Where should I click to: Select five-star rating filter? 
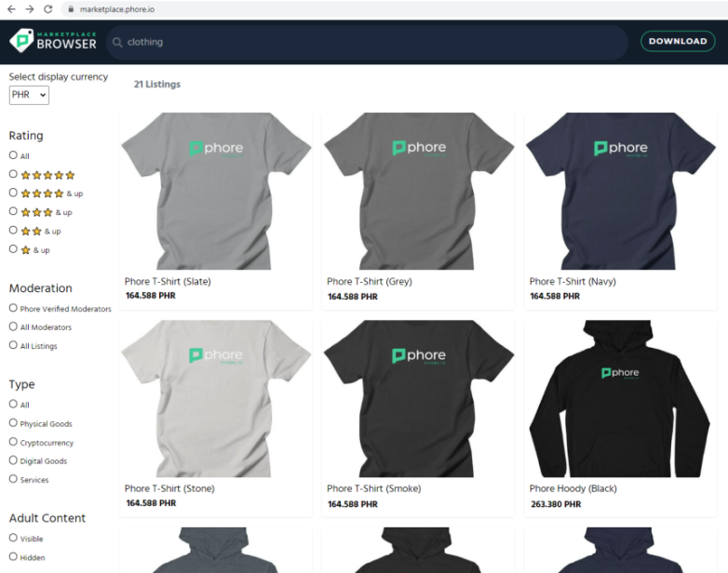tap(13, 174)
